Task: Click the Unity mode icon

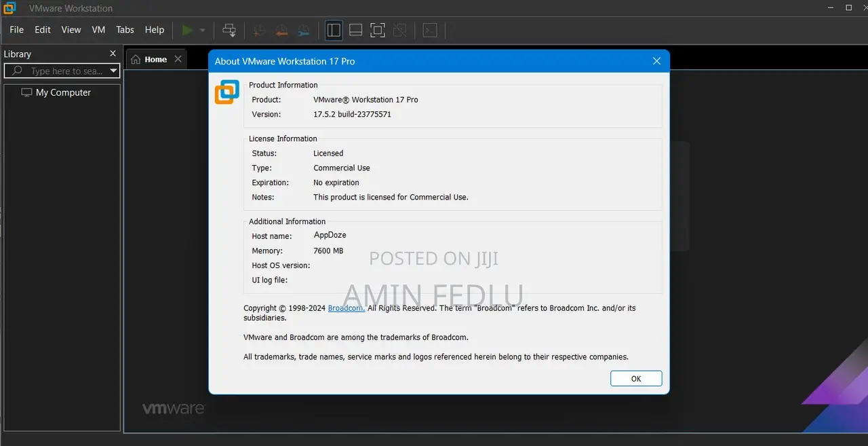Action: 400,30
